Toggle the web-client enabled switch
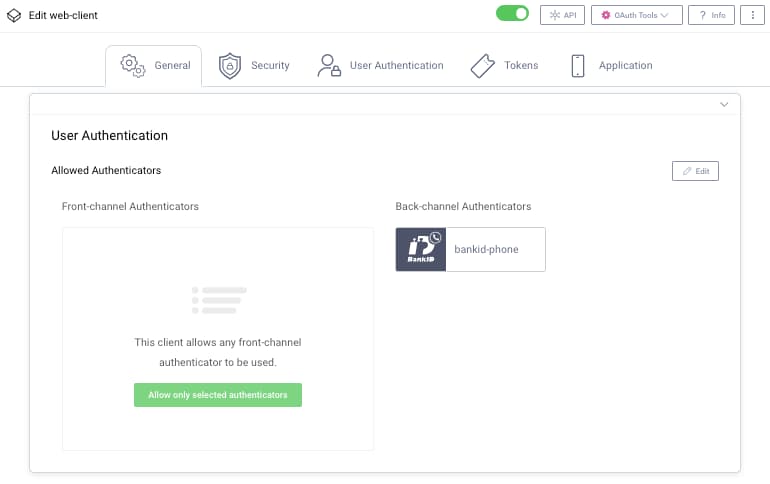The width and height of the screenshot is (770, 484). point(512,14)
